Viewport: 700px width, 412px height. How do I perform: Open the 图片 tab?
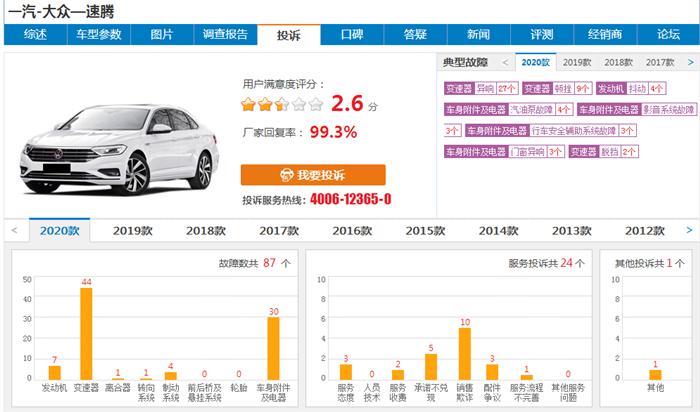pos(162,34)
